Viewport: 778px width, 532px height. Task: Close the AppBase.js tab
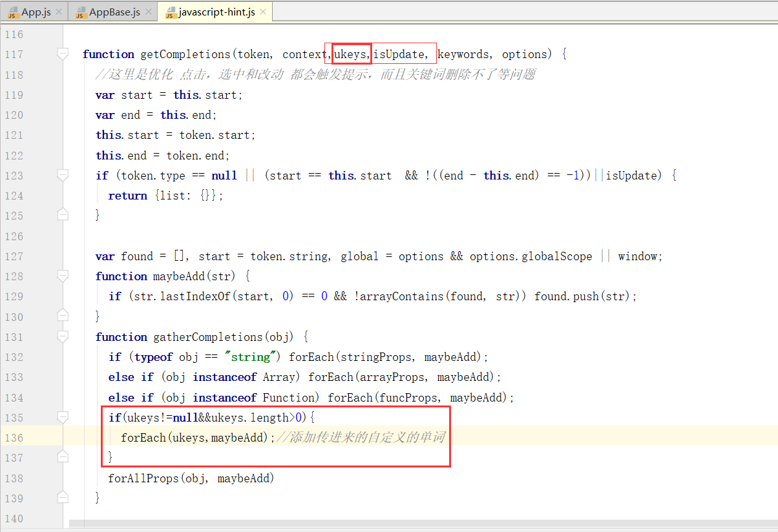point(148,12)
